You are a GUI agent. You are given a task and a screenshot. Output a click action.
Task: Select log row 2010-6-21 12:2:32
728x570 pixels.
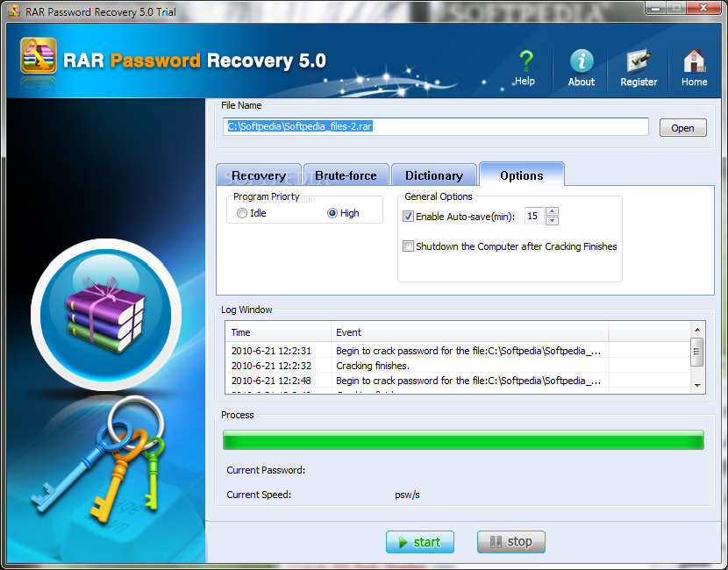click(458, 366)
